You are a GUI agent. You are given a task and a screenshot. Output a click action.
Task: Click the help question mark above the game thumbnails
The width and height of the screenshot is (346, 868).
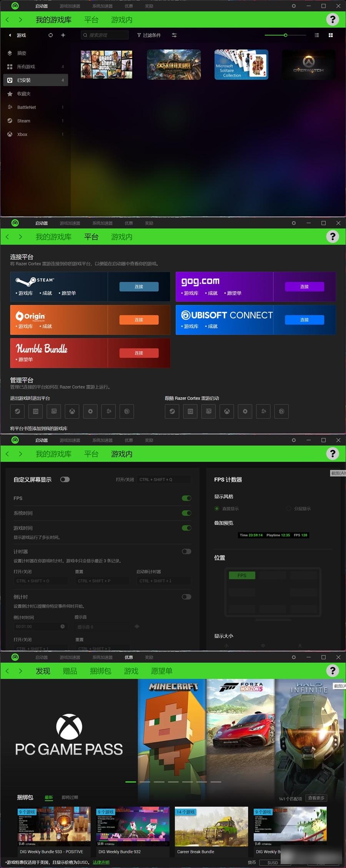(333, 19)
